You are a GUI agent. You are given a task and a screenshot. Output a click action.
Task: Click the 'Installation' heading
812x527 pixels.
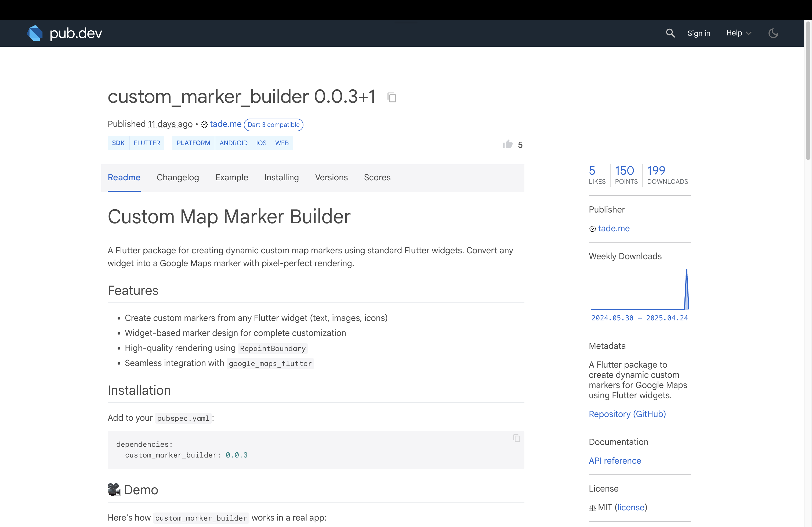139,390
